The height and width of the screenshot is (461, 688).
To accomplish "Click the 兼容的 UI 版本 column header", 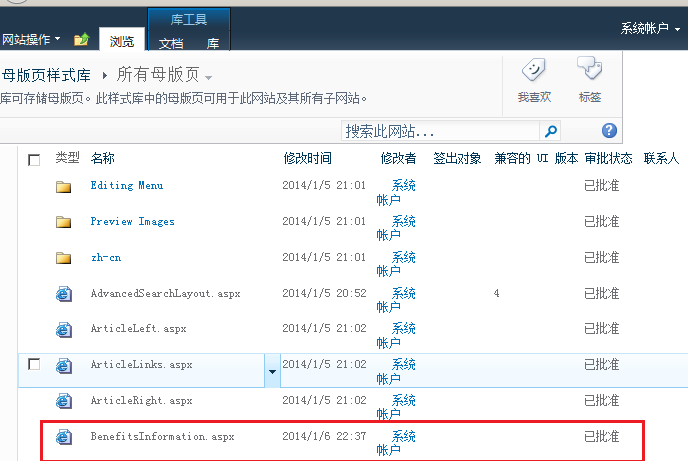I will (536, 158).
